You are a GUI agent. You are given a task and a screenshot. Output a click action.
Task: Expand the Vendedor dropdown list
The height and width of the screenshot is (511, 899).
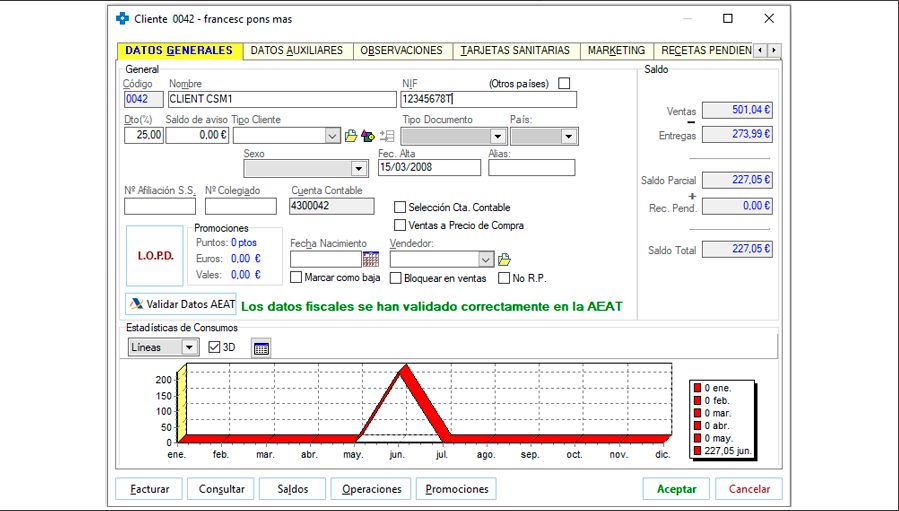pos(486,259)
